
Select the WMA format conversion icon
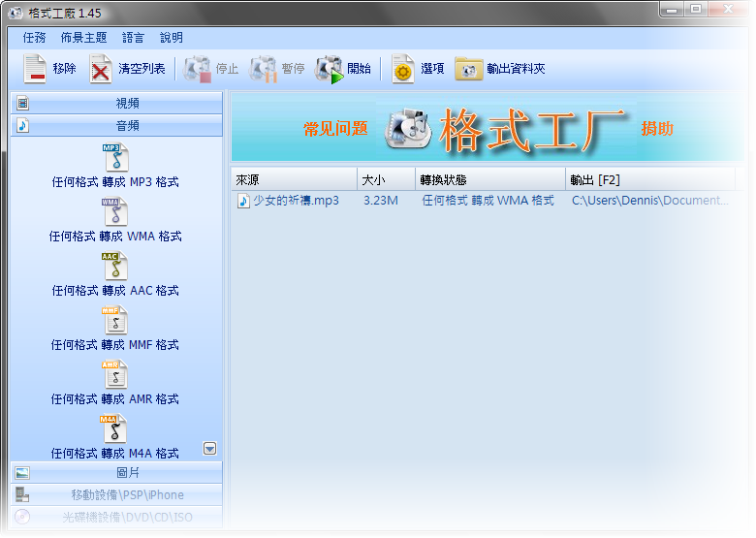[x=115, y=211]
